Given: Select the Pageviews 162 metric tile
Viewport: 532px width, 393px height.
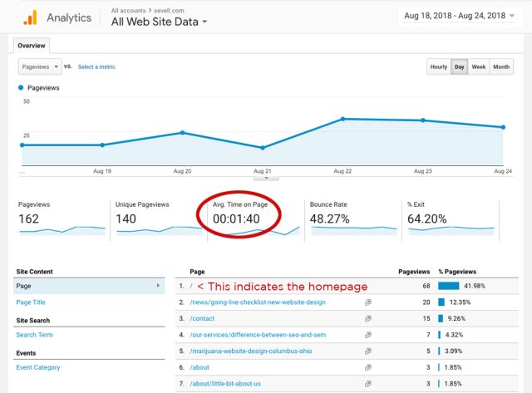Looking at the screenshot, I should click(62, 219).
